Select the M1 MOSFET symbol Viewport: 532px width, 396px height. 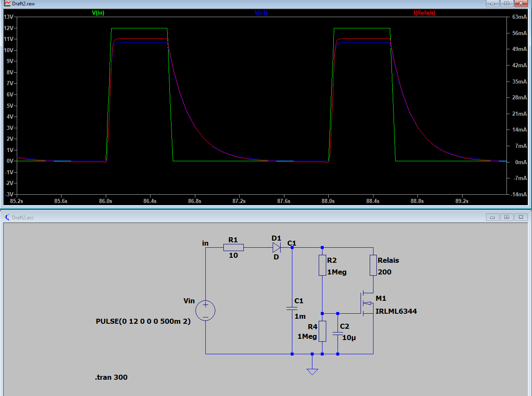pos(366,304)
